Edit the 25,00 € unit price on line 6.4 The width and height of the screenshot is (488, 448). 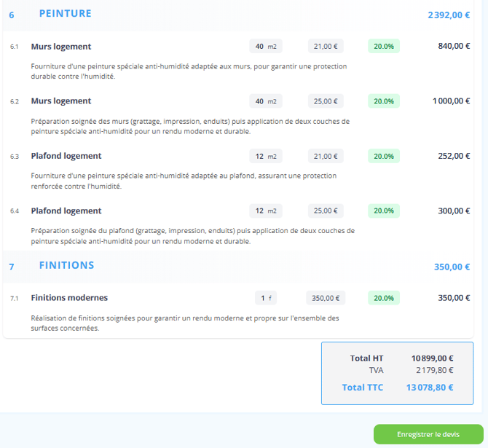pos(326,211)
